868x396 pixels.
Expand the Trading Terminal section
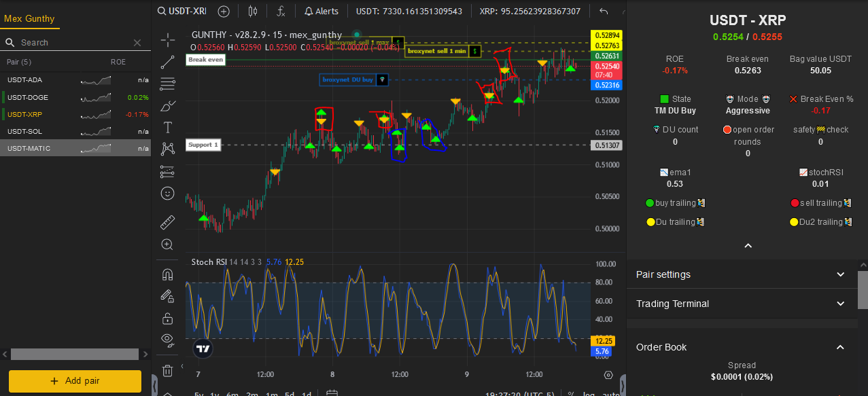point(741,304)
